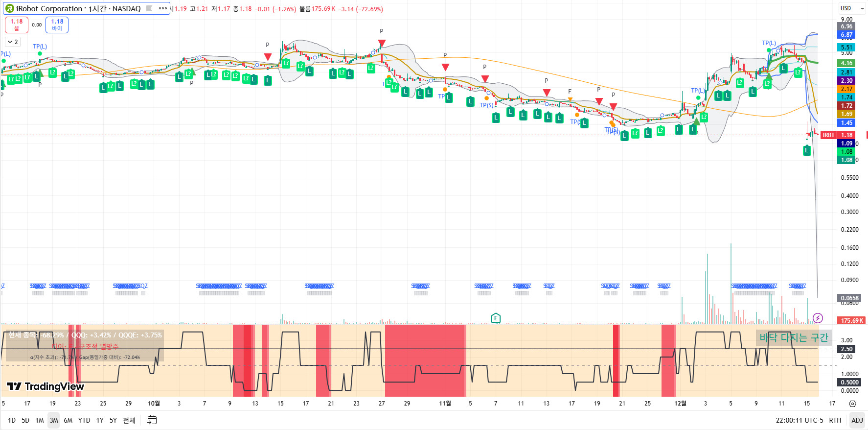Open the 22:00:11 UTC-5 timezone menu

799,420
